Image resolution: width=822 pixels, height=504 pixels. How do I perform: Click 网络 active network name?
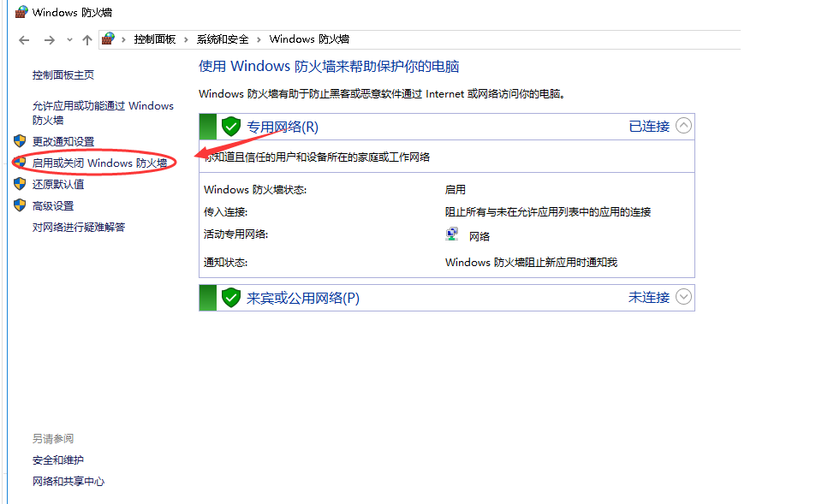[479, 236]
